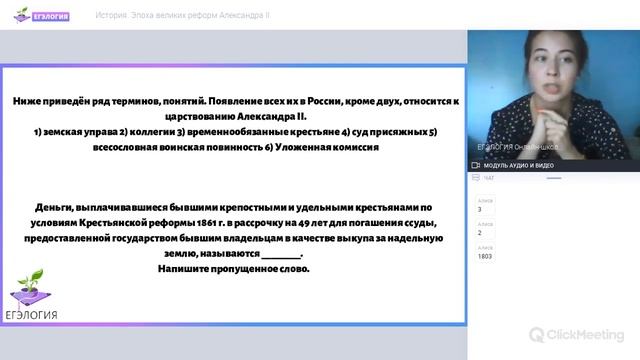Click the webinar title about Александра II
640x360 pixels.
pyautogui.click(x=182, y=15)
